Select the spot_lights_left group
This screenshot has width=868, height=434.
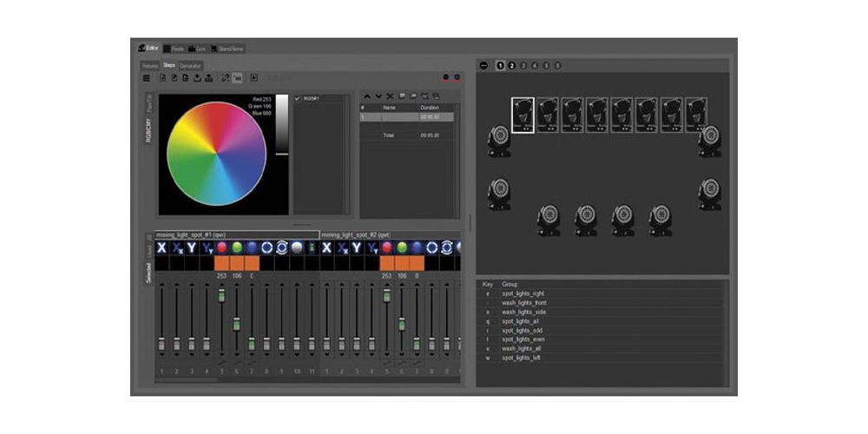(x=521, y=358)
